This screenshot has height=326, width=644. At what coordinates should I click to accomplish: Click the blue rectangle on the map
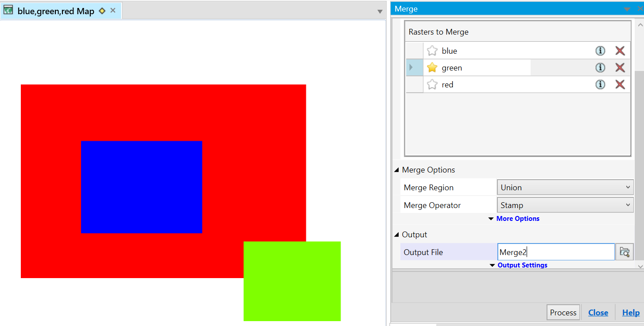point(142,187)
